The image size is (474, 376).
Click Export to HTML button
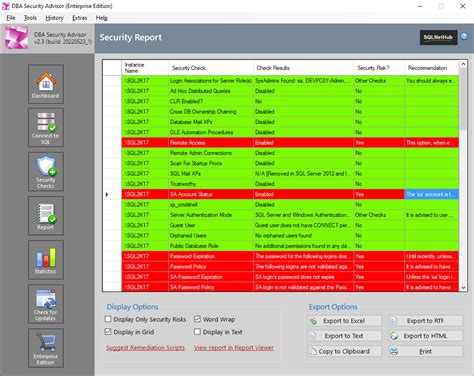426,336
